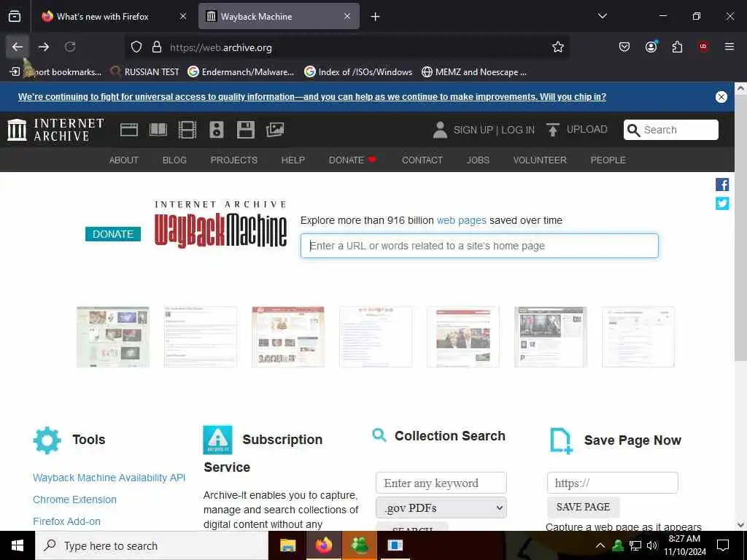Open the RUSSIAN TEST bookmark
This screenshot has width=747, height=560.
[144, 72]
